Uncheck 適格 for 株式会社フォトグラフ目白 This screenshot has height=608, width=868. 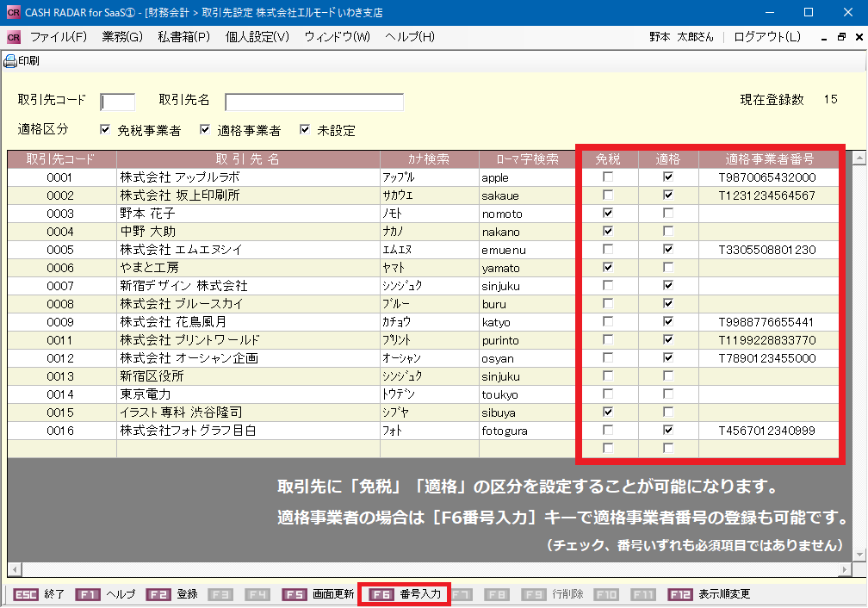[x=668, y=431]
